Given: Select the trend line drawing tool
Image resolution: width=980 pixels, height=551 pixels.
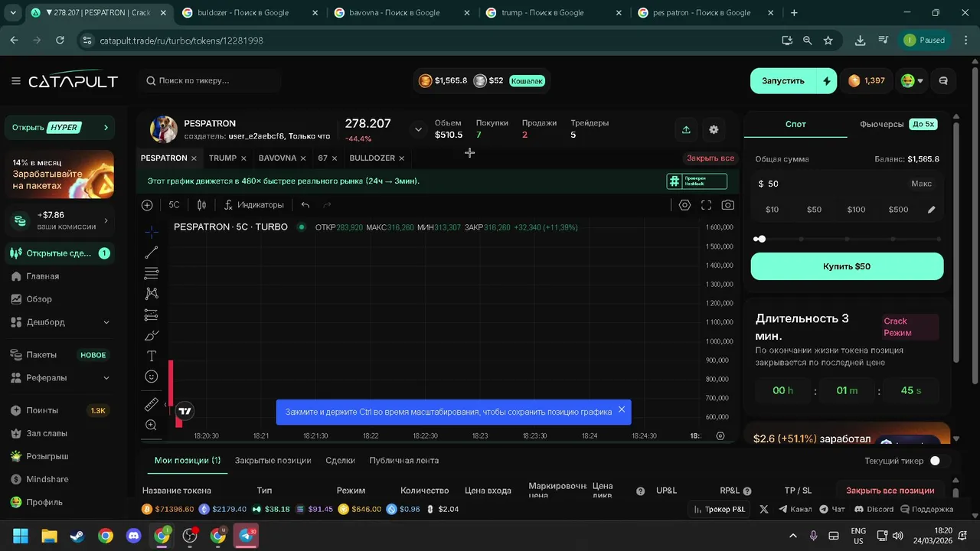Looking at the screenshot, I should click(x=152, y=253).
